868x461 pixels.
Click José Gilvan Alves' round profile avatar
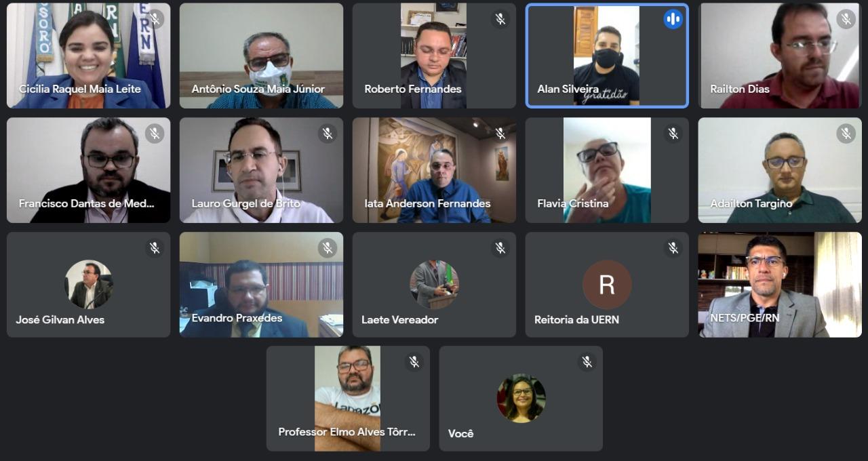[89, 285]
